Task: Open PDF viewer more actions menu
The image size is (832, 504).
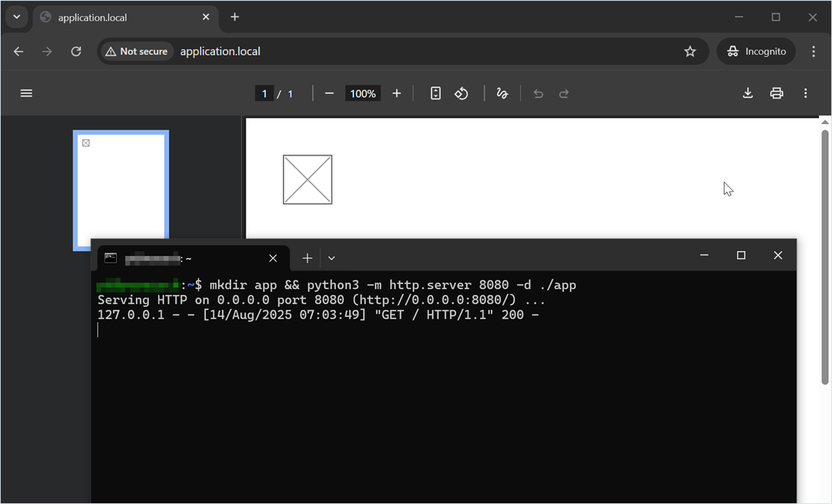Action: click(x=806, y=93)
